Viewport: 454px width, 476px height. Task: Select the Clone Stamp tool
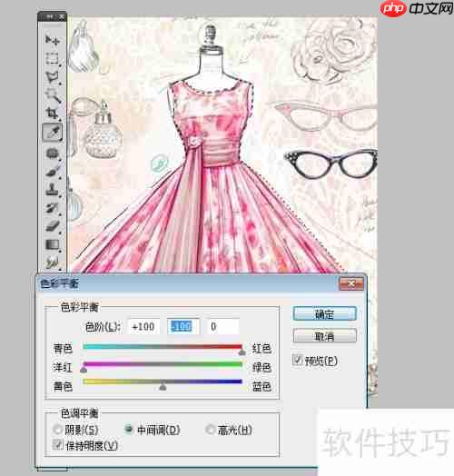(53, 190)
